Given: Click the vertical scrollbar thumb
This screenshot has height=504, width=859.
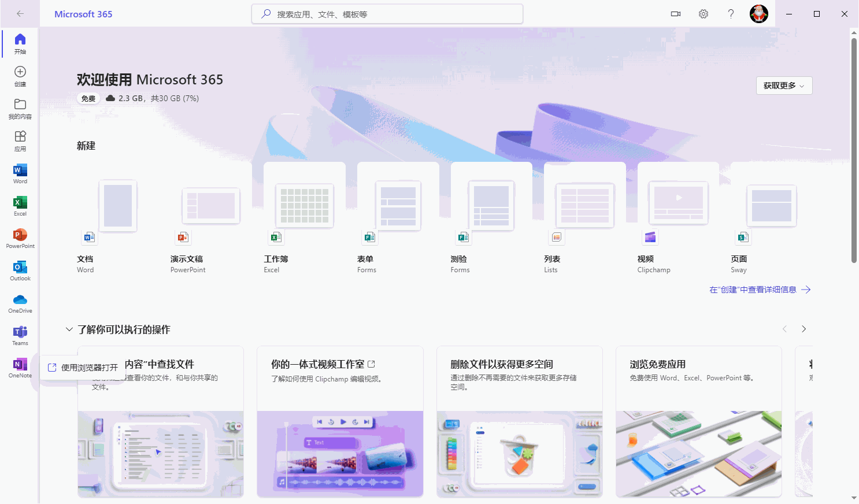Looking at the screenshot, I should [x=854, y=150].
